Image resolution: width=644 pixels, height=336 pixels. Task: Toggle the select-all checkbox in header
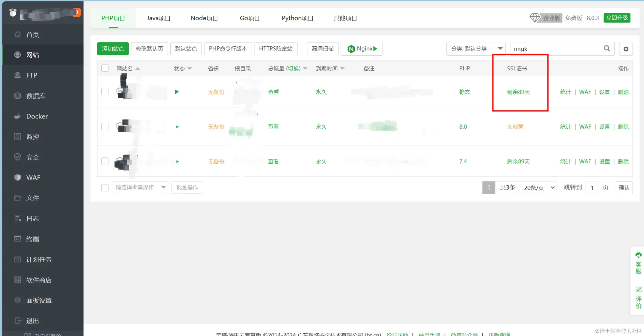pos(105,68)
